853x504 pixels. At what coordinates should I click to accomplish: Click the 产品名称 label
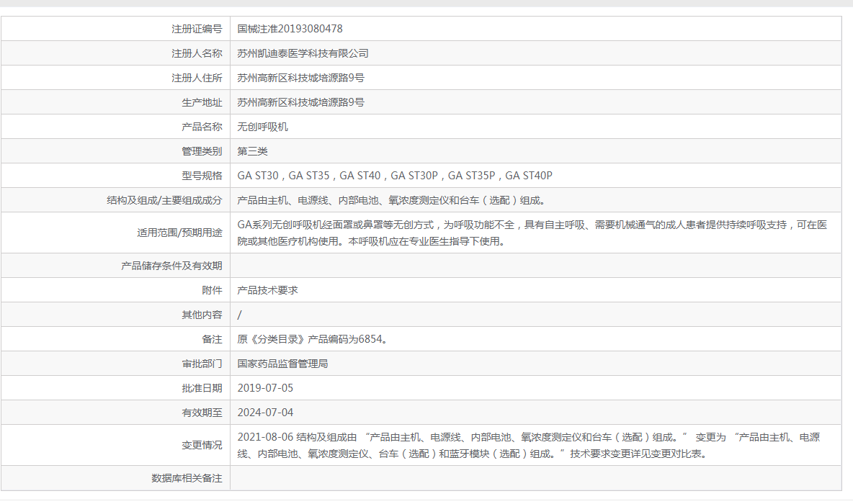tap(202, 127)
